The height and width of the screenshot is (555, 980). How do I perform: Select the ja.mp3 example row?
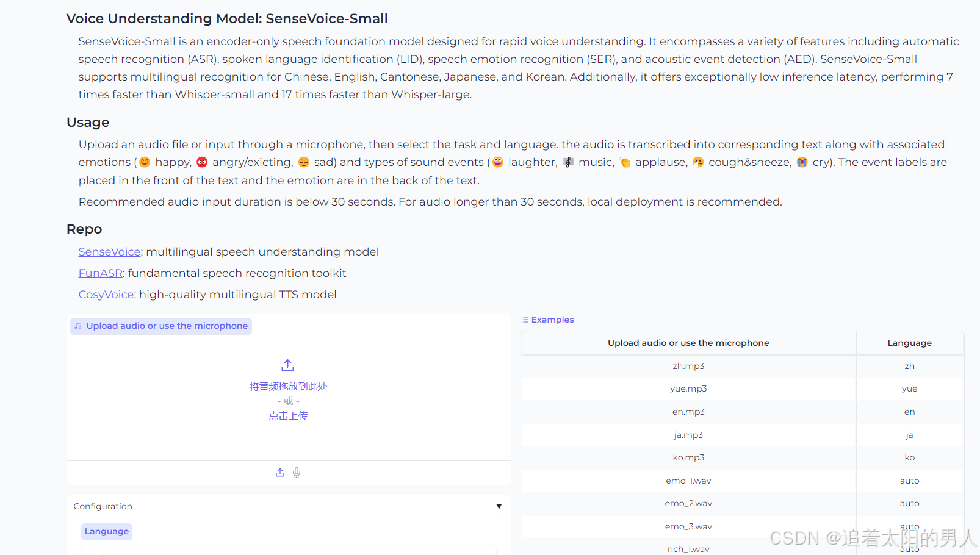pyautogui.click(x=743, y=435)
